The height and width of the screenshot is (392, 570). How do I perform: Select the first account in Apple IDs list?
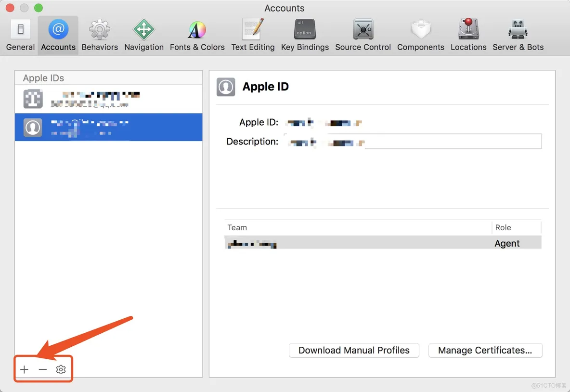[x=109, y=99]
